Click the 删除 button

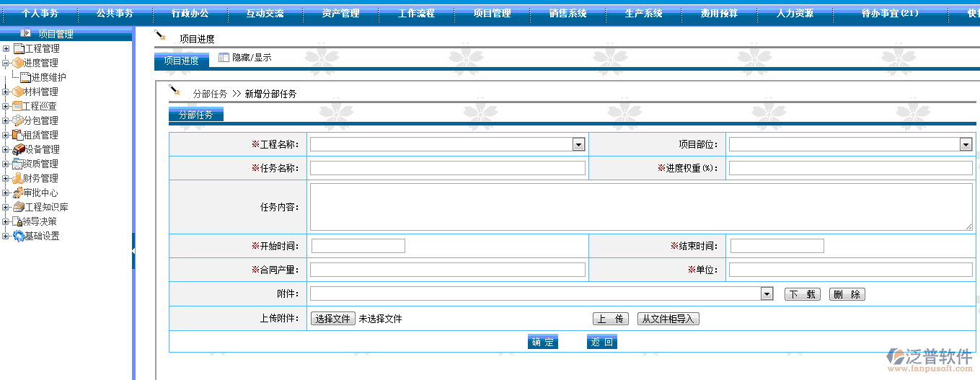(x=847, y=294)
